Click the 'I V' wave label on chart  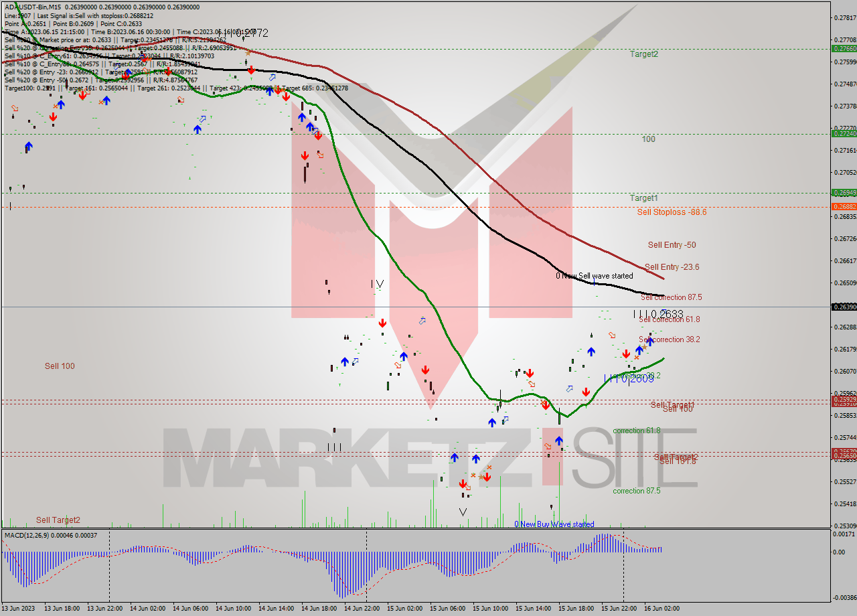coord(378,284)
